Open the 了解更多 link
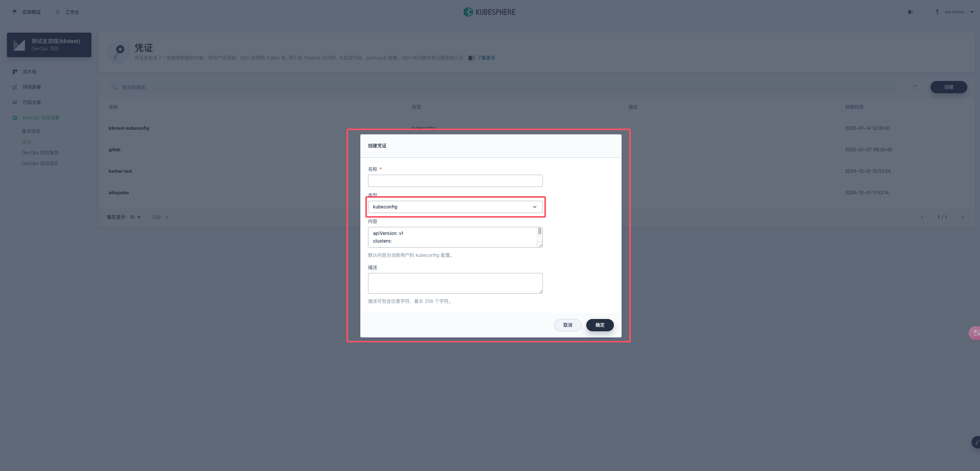The height and width of the screenshot is (471, 980). click(486, 58)
